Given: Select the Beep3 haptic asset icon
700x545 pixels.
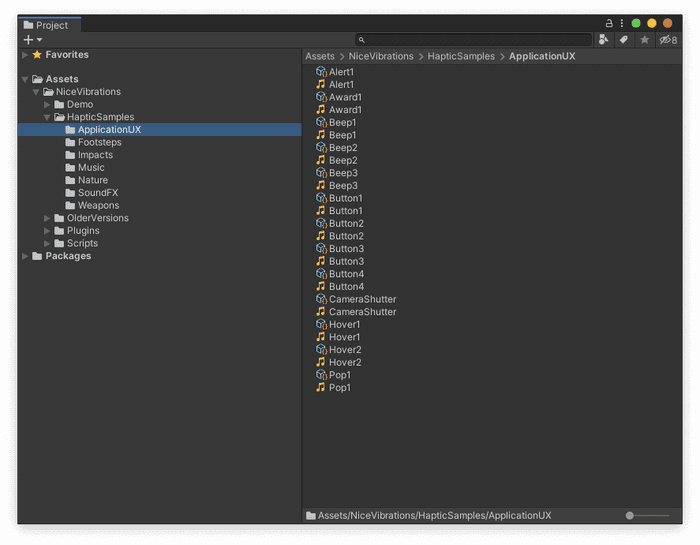Looking at the screenshot, I should (321, 172).
